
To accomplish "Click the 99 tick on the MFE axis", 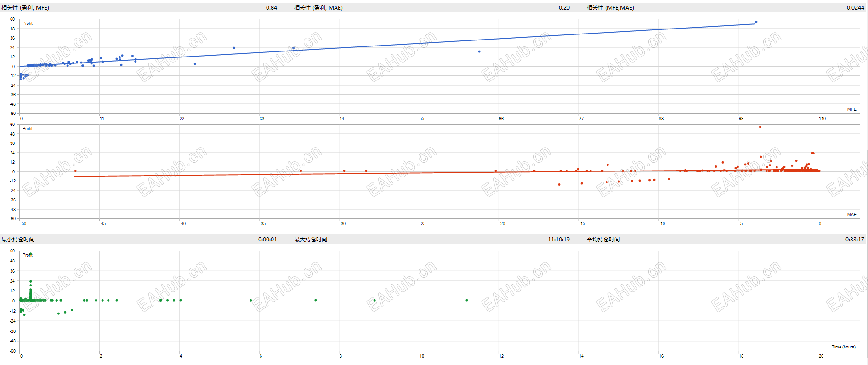I will pyautogui.click(x=741, y=119).
